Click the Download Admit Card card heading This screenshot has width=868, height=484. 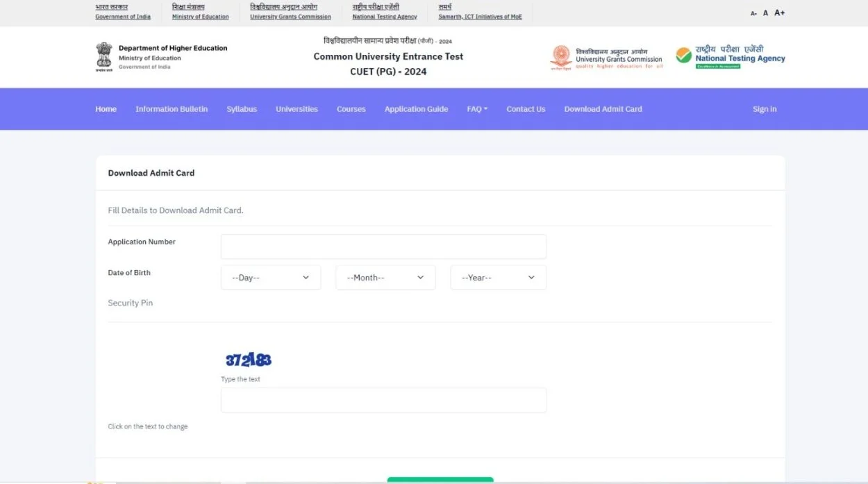pos(151,173)
